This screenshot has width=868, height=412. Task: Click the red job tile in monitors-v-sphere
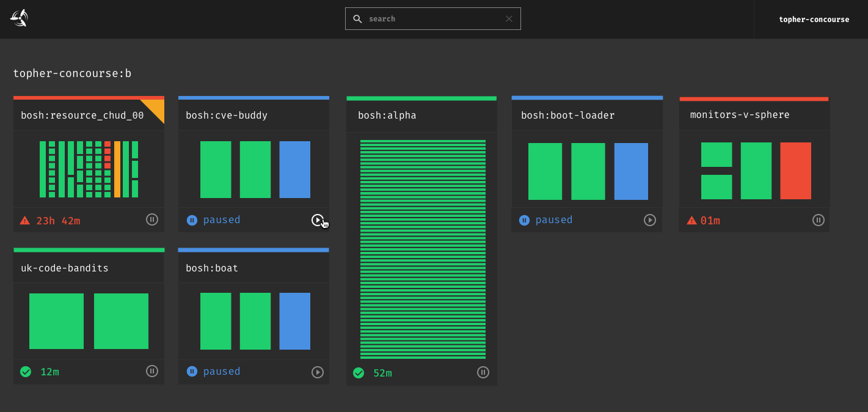point(795,171)
